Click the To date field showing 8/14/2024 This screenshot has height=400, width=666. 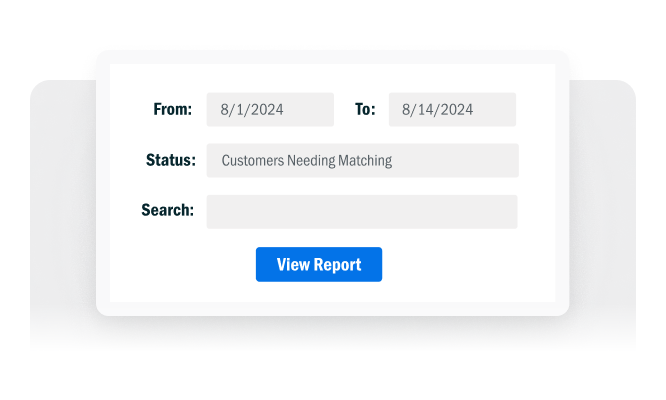[x=452, y=110]
